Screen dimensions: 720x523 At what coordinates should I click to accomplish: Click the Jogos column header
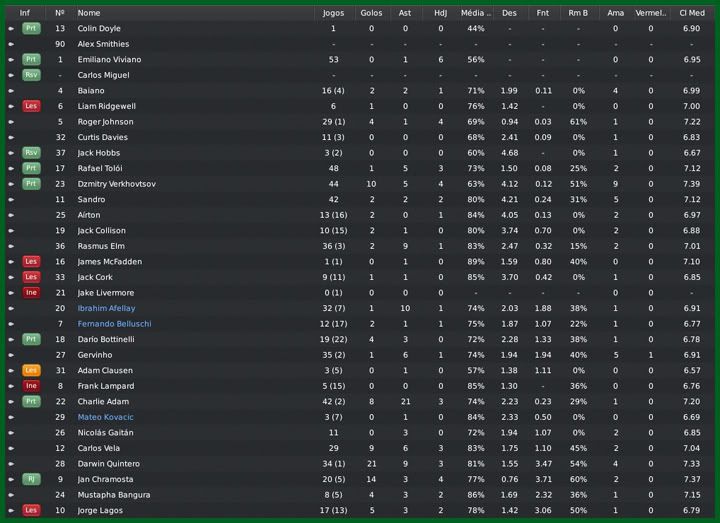[x=333, y=13]
